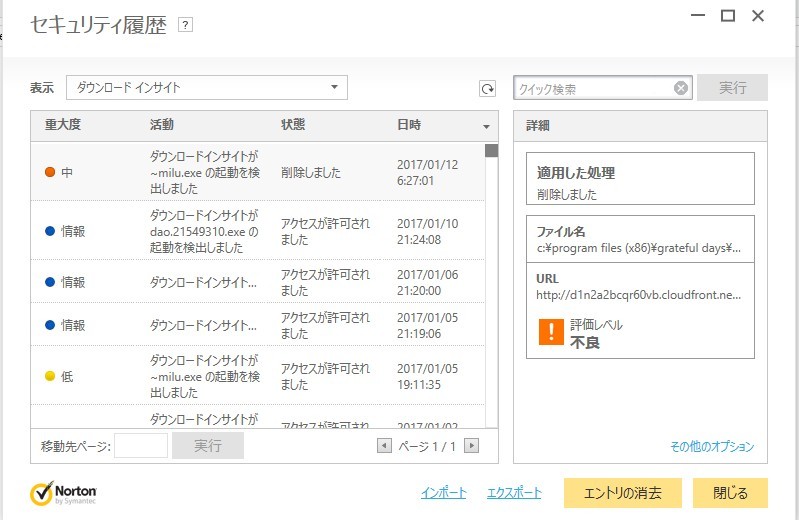Screen dimensions: 799x520
Task: Click the help question mark icon
Action: [185, 25]
